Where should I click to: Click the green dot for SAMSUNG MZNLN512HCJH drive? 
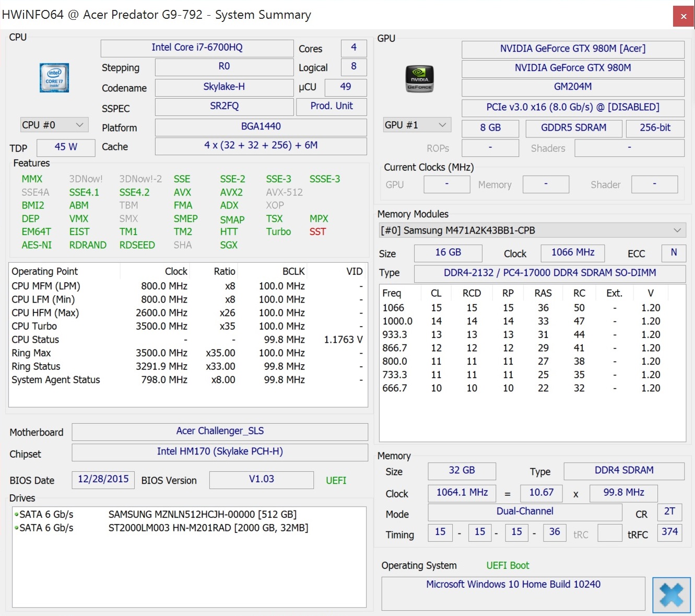(x=17, y=515)
